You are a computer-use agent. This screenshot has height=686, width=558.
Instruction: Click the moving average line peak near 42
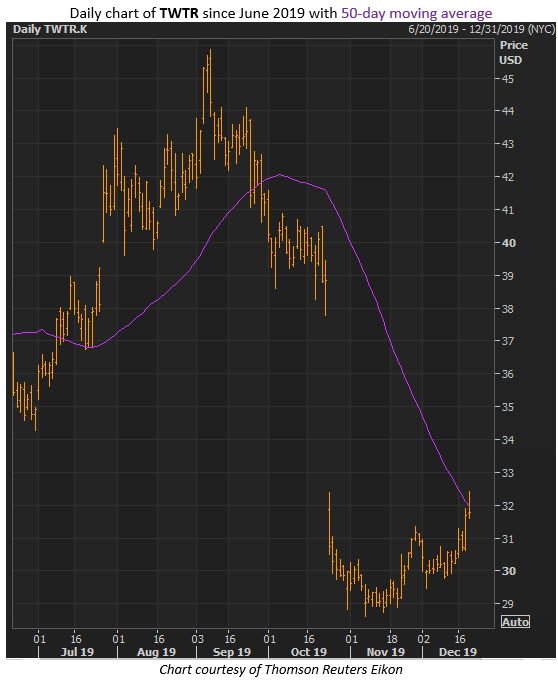click(x=280, y=175)
